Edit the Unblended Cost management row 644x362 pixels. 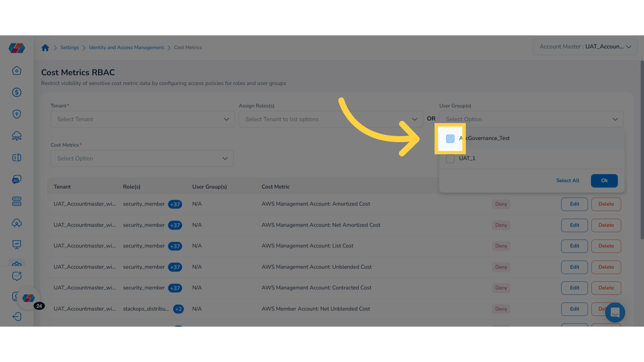click(574, 267)
